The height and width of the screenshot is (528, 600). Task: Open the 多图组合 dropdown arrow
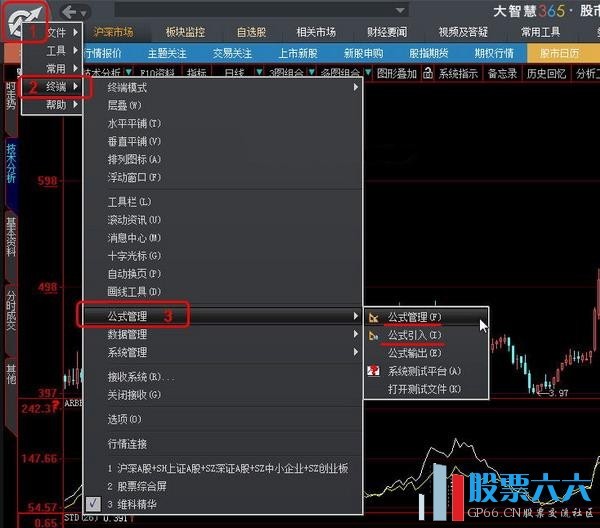[368, 72]
